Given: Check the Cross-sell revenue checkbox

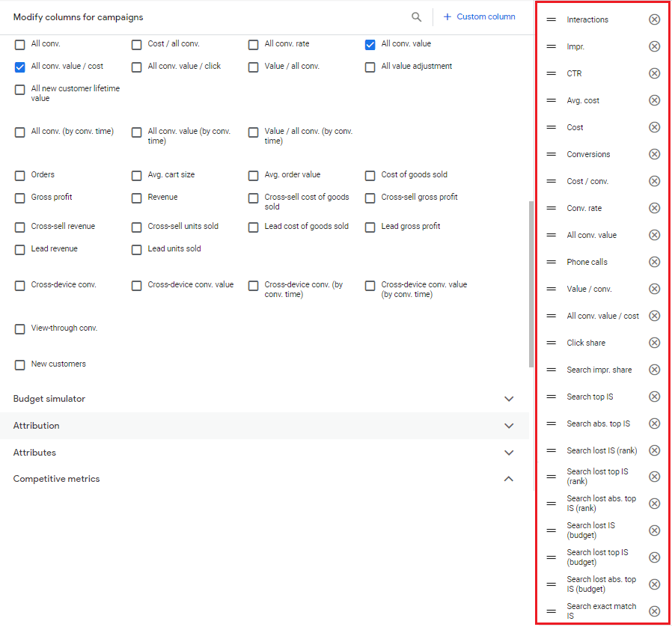Looking at the screenshot, I should 19,227.
